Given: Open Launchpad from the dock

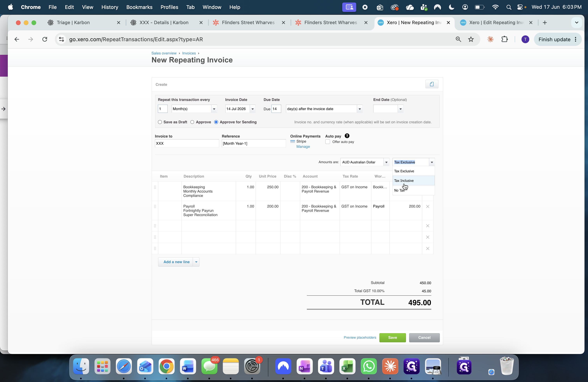Looking at the screenshot, I should coord(102,366).
